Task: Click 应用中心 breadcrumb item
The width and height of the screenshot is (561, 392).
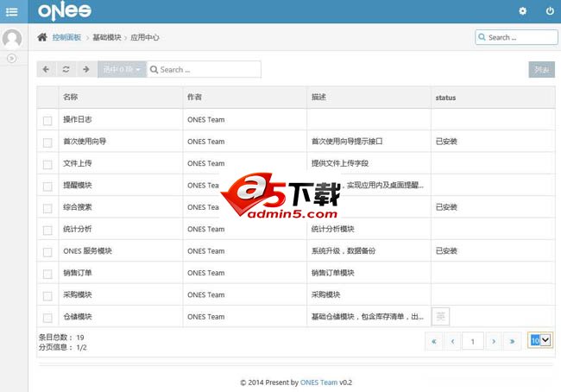Action: click(x=144, y=37)
